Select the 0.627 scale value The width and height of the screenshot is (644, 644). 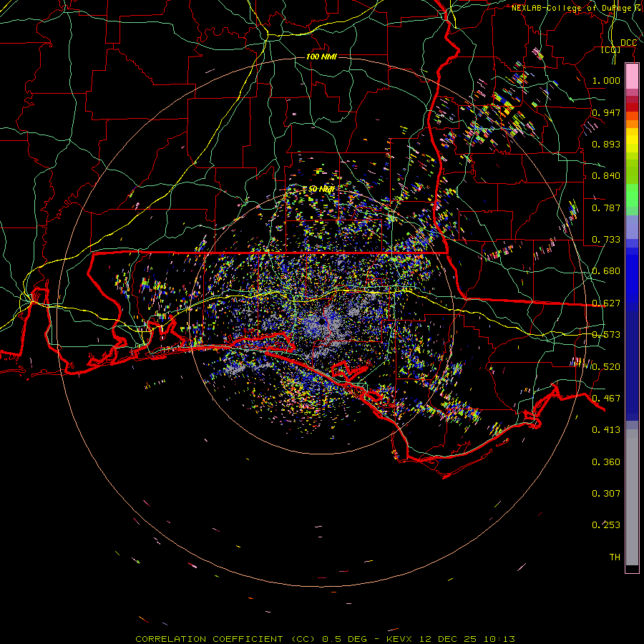tap(606, 303)
